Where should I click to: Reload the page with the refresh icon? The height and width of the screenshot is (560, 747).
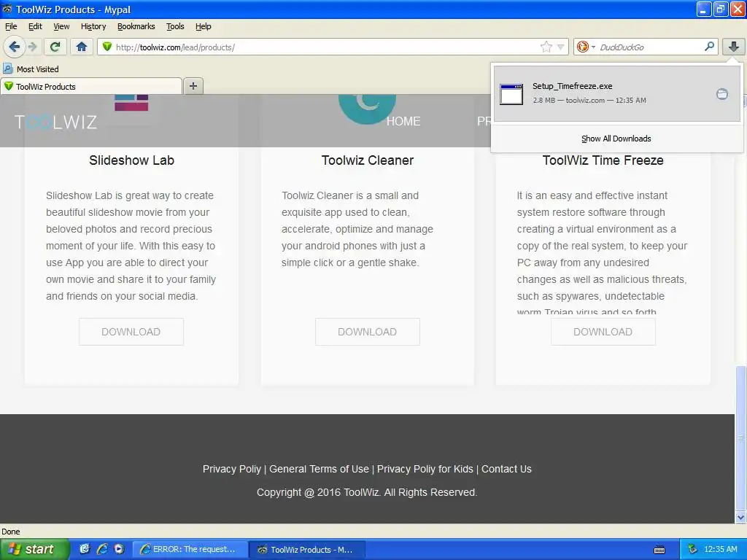tap(55, 47)
